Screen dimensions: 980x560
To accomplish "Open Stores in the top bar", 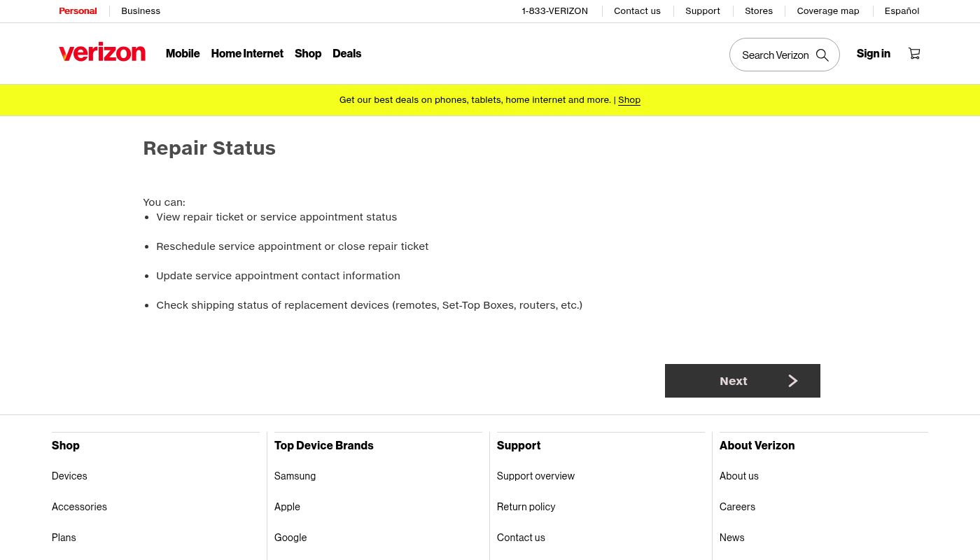I will tap(758, 11).
